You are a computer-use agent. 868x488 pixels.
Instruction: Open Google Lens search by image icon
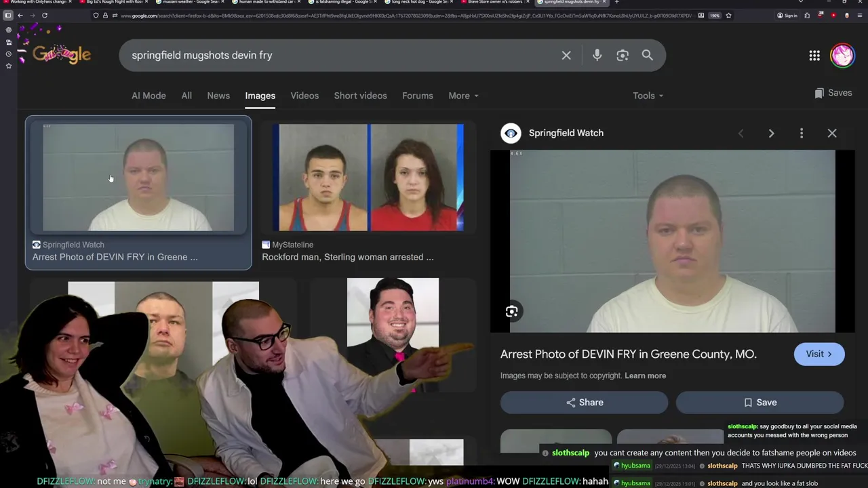[x=623, y=56]
